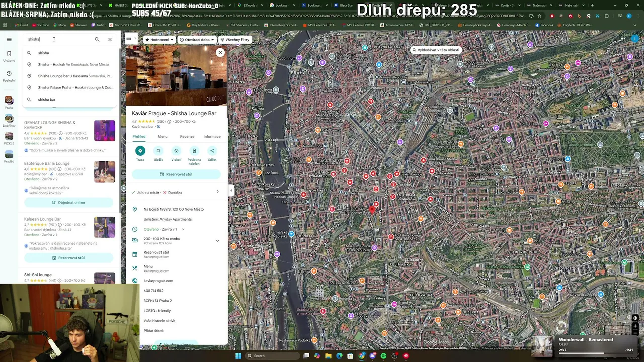
Task: Expand opening hours next to Otevřeno
Action: (x=183, y=229)
